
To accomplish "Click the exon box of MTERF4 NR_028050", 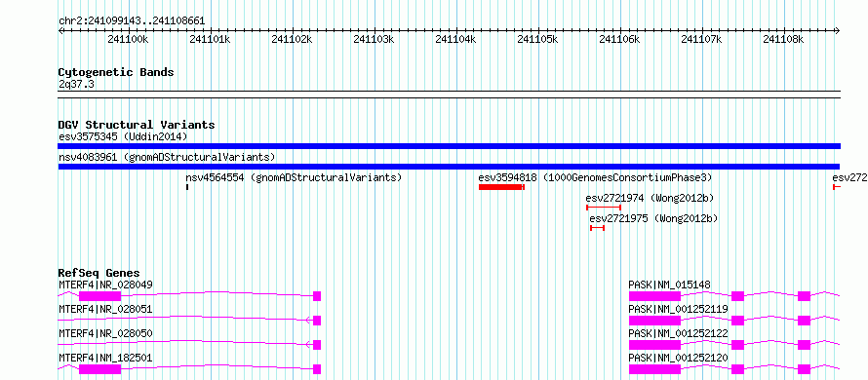I will click(317, 345).
